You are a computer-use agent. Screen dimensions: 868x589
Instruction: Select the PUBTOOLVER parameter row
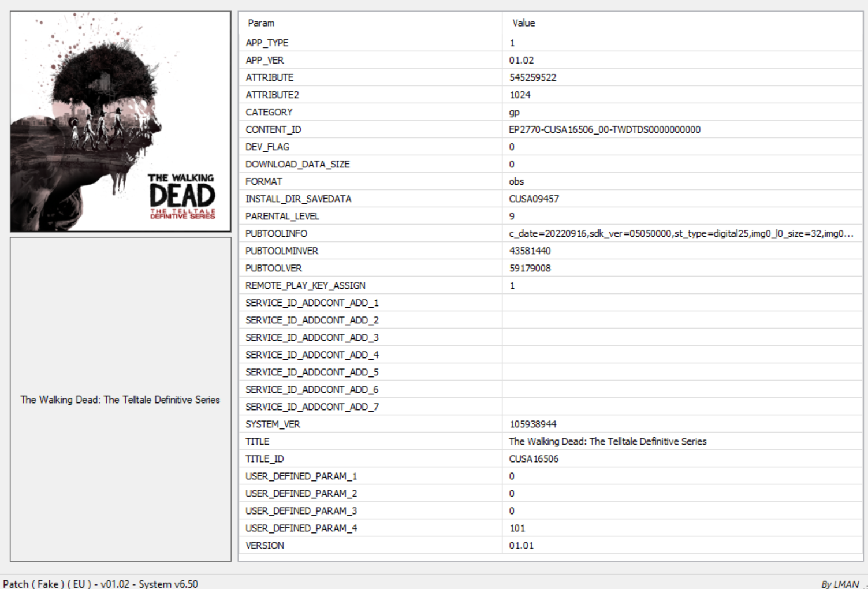click(x=274, y=268)
